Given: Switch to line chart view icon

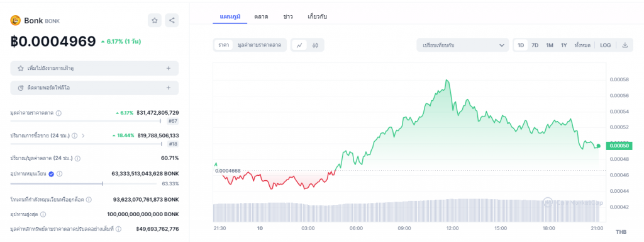Looking at the screenshot, I should pos(299,45).
